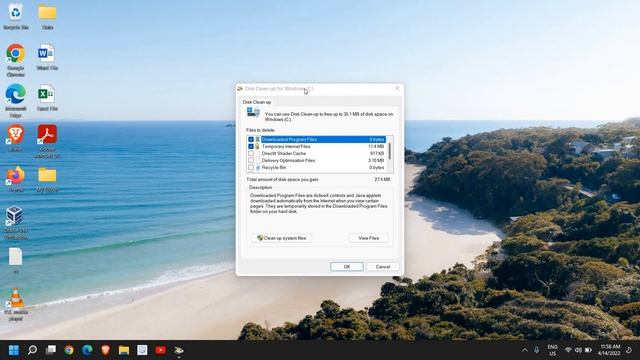Uncheck Downloaded Program Files checkbox
640x360 pixels.
click(251, 140)
